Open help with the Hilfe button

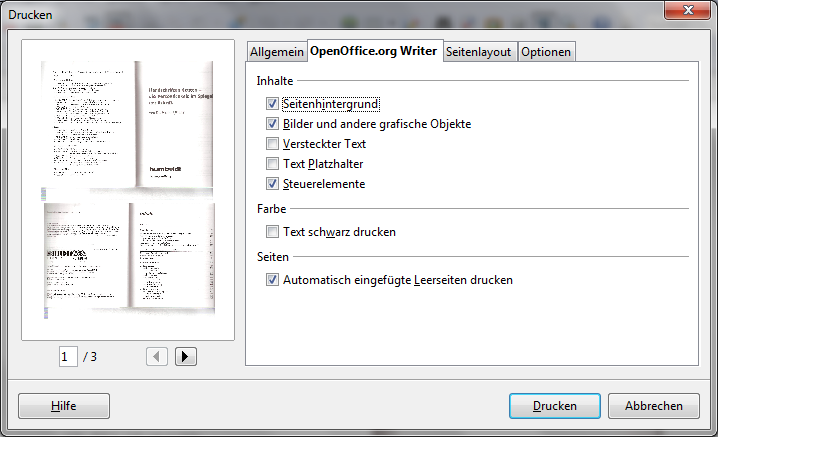point(64,406)
